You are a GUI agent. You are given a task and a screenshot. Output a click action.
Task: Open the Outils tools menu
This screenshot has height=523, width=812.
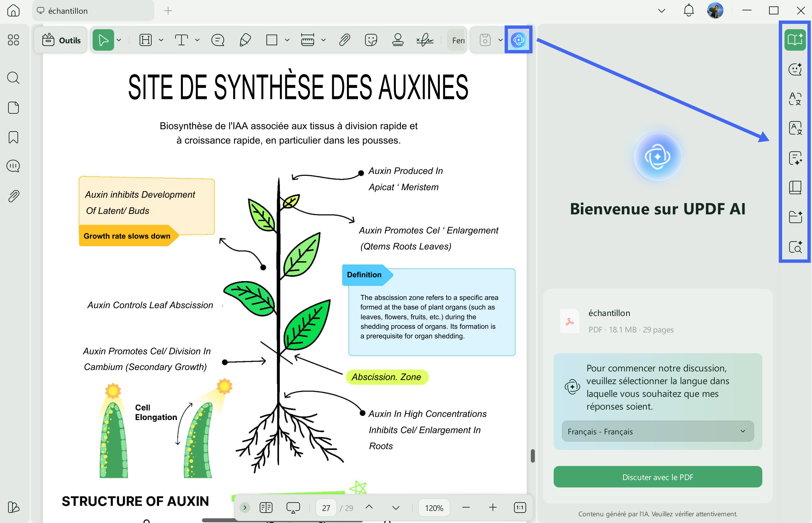pyautogui.click(x=61, y=40)
